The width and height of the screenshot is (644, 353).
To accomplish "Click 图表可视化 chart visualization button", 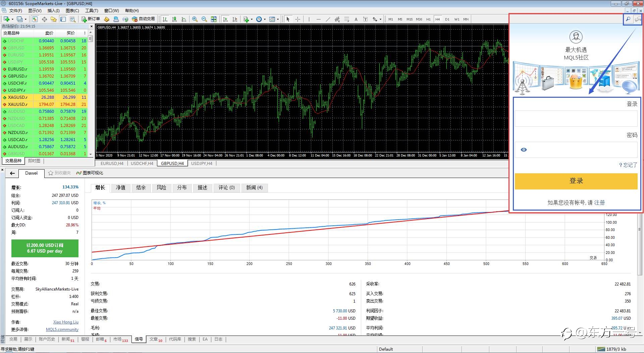I will click(90, 173).
